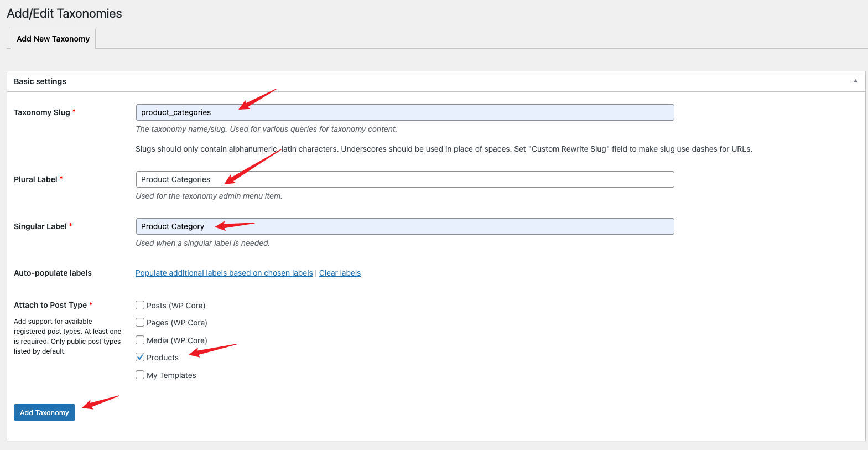Open Populate additional labels based on chosen labels

pyautogui.click(x=224, y=273)
